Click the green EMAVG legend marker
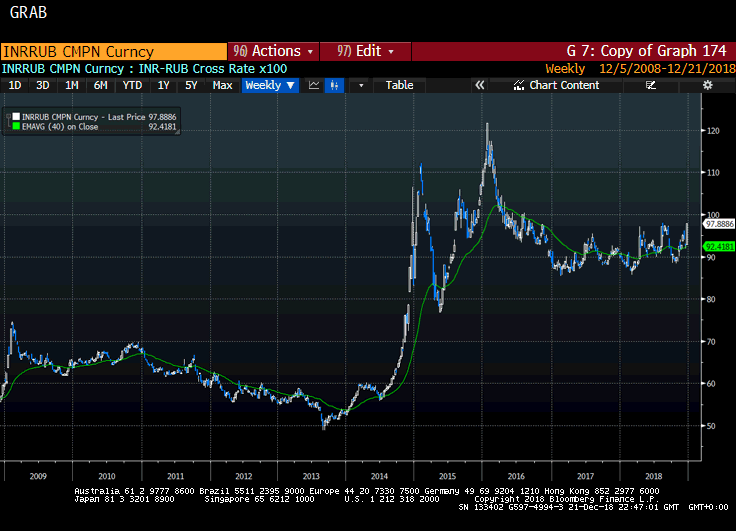This screenshot has height=531, width=736. [16, 127]
